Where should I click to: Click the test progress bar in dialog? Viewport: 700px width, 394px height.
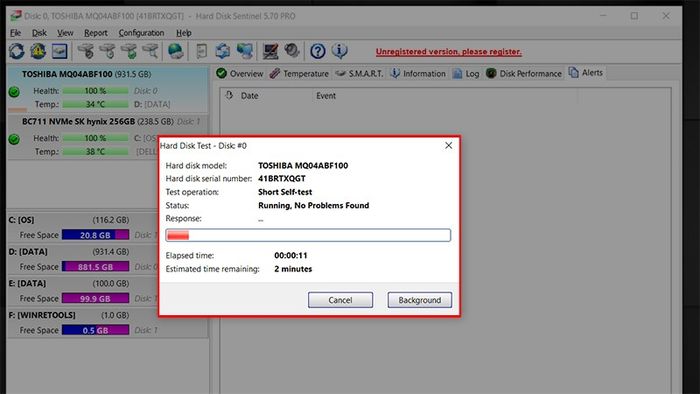pyautogui.click(x=308, y=235)
